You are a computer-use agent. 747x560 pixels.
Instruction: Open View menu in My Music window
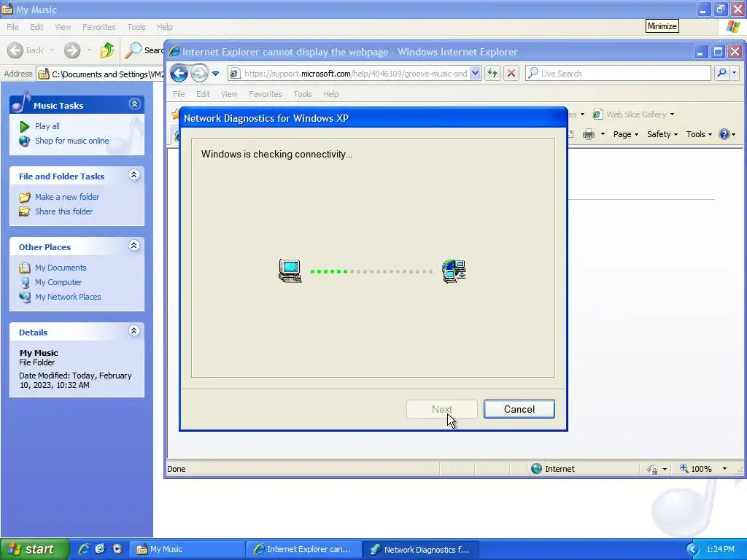point(63,27)
